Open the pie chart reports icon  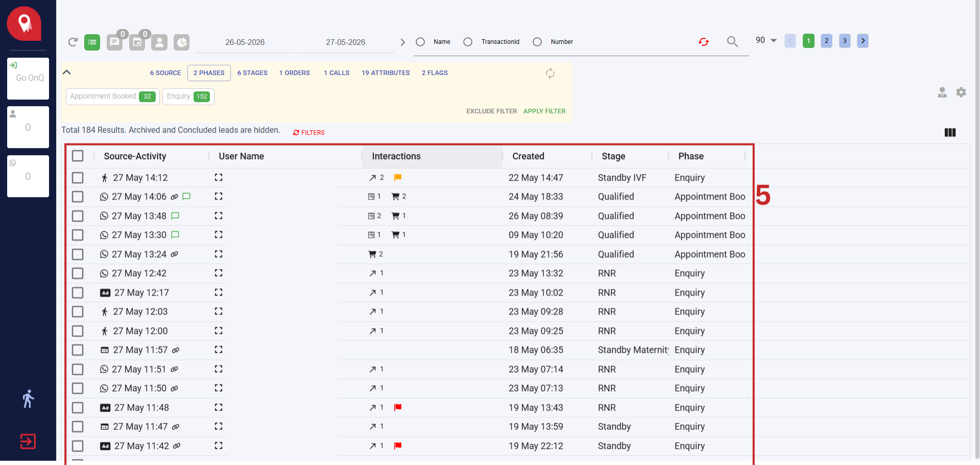click(181, 42)
